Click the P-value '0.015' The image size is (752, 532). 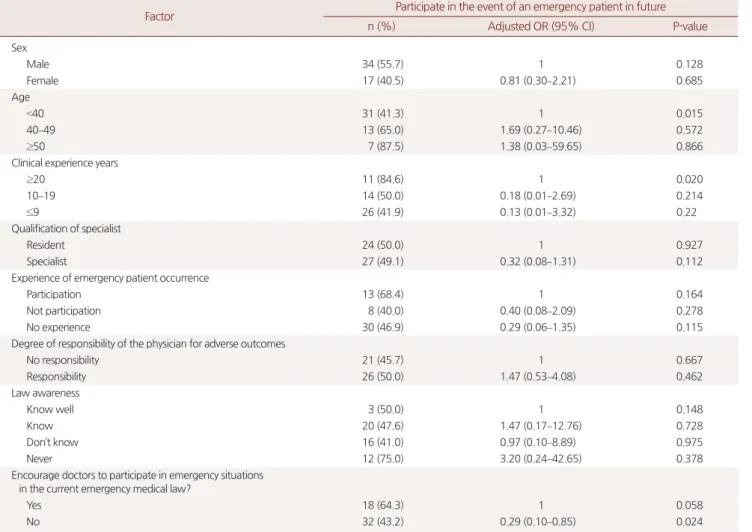[x=689, y=114]
